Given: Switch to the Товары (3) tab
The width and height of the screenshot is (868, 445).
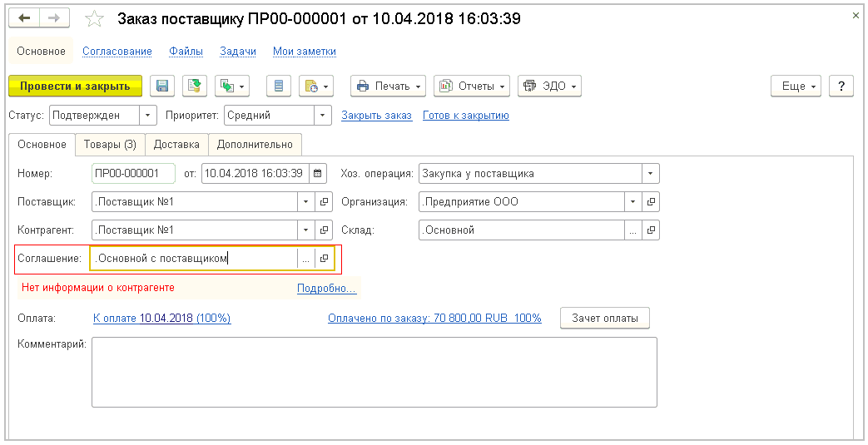Looking at the screenshot, I should click(x=110, y=144).
